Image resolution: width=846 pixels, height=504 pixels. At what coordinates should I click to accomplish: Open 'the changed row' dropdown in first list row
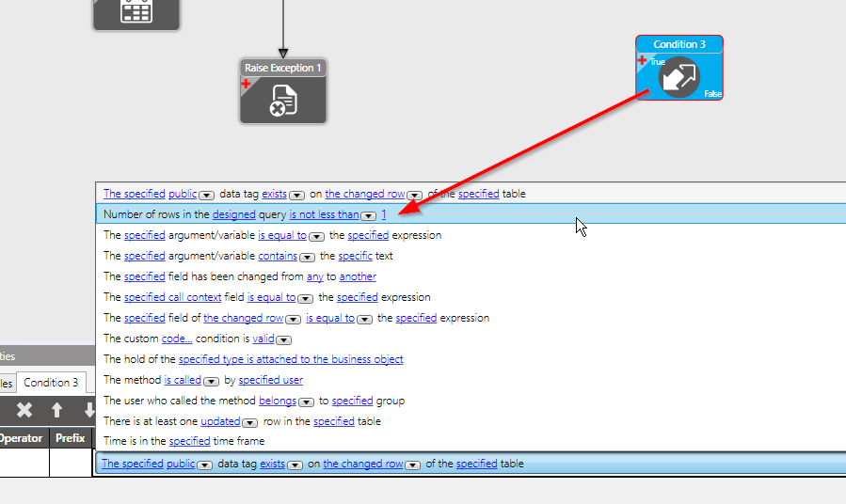pyautogui.click(x=414, y=196)
